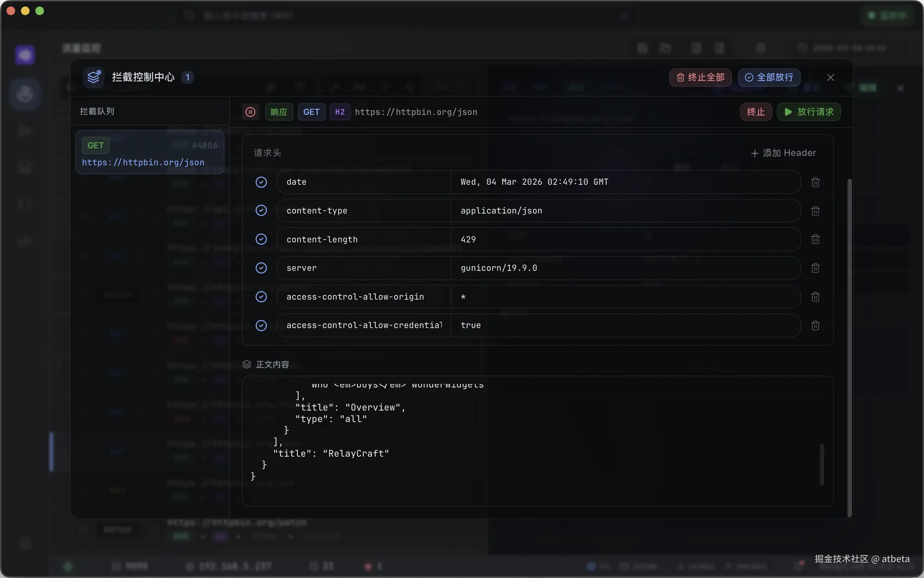Viewport: 924px width, 578px height.
Task: Toggle access-control-allow-origin header checkbox
Action: 261,297
